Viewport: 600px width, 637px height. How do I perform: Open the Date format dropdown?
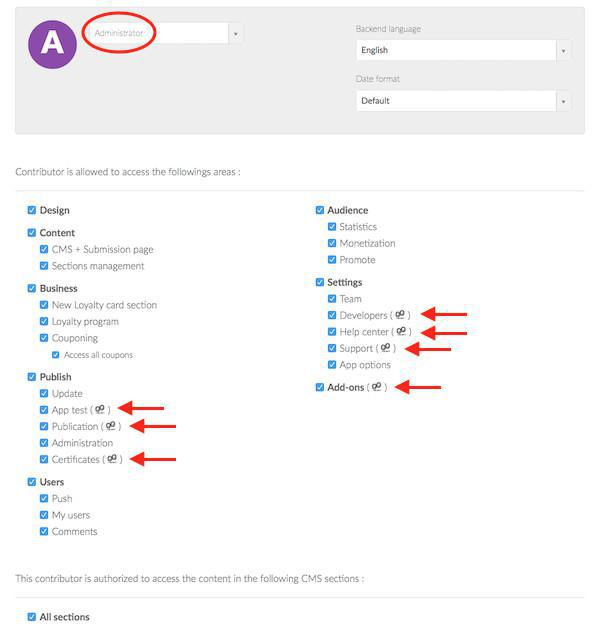[463, 101]
